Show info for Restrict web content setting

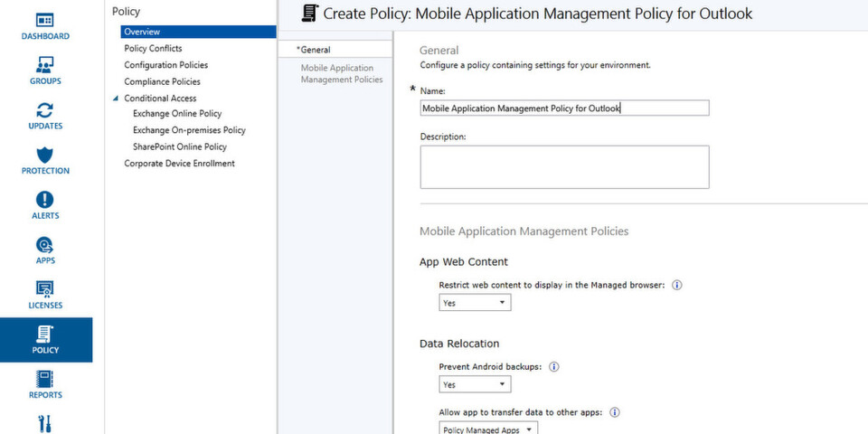pyautogui.click(x=676, y=285)
